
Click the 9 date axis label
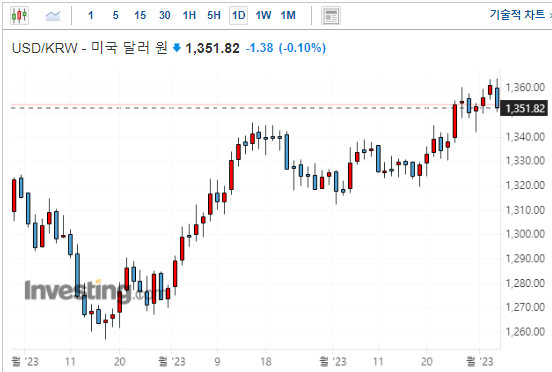click(217, 361)
